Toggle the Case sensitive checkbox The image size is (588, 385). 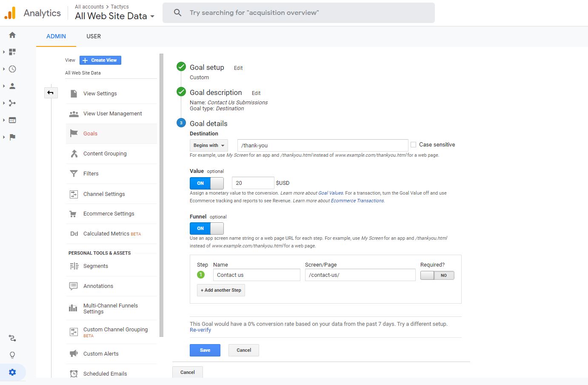413,145
